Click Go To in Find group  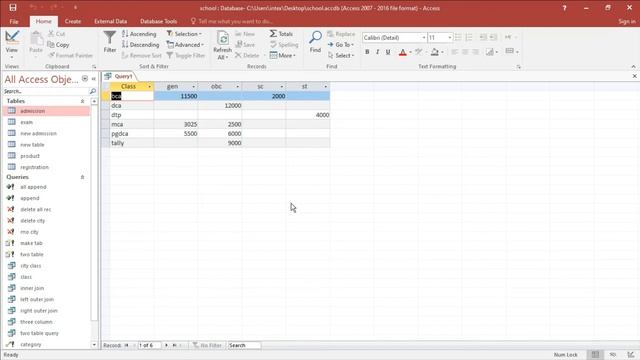pos(341,44)
